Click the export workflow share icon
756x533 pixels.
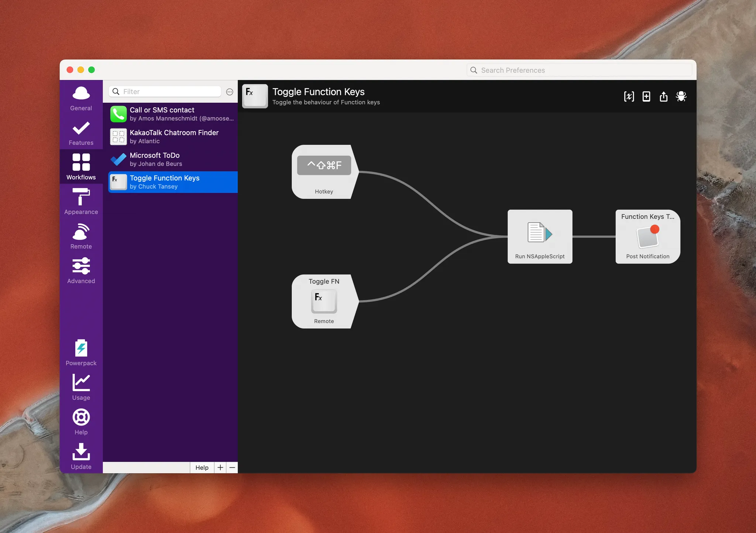[x=664, y=96]
